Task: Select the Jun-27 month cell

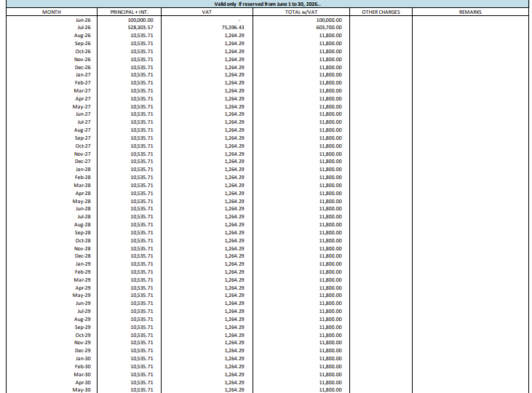Action: [x=83, y=114]
